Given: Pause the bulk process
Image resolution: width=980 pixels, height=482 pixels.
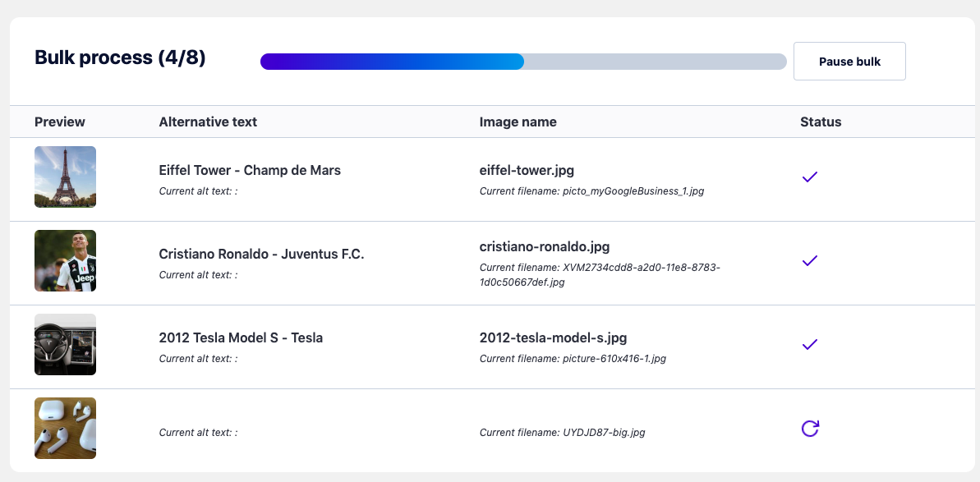Looking at the screenshot, I should click(x=849, y=62).
